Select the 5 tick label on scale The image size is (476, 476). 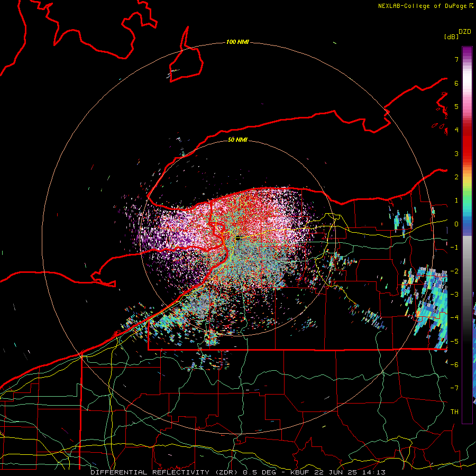tap(456, 106)
